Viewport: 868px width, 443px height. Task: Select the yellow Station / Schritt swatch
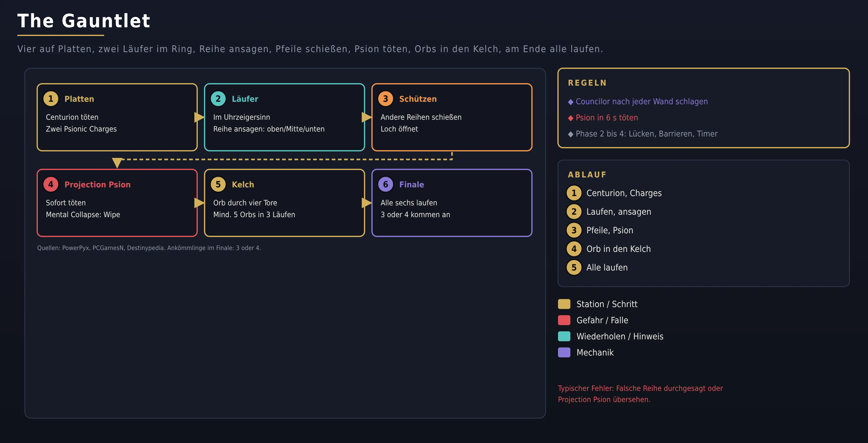tap(564, 304)
